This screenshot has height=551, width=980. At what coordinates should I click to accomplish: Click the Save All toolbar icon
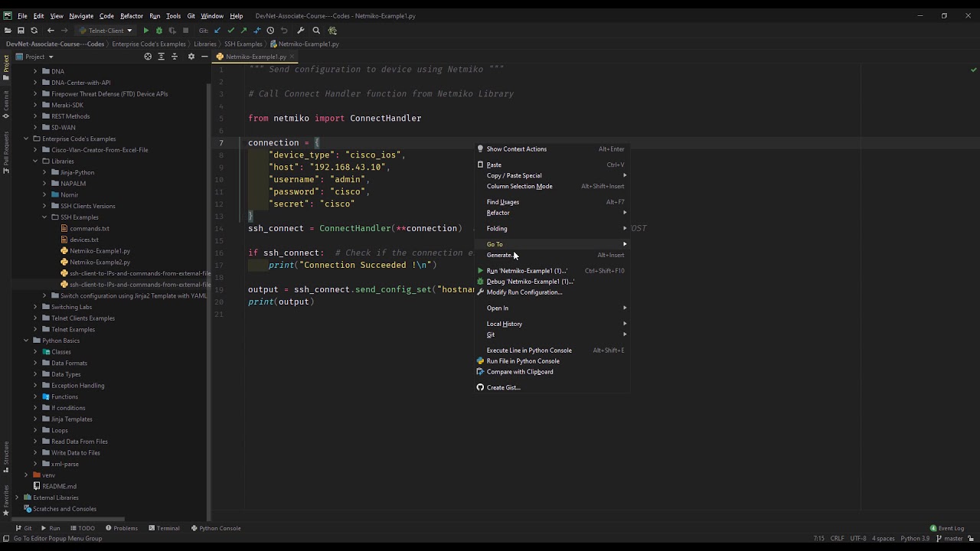[x=21, y=31]
